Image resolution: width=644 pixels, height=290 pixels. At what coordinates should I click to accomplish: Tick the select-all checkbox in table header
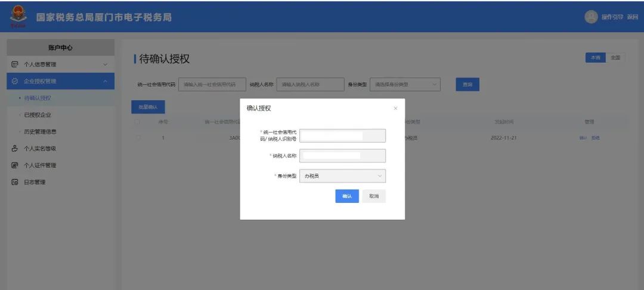point(137,122)
